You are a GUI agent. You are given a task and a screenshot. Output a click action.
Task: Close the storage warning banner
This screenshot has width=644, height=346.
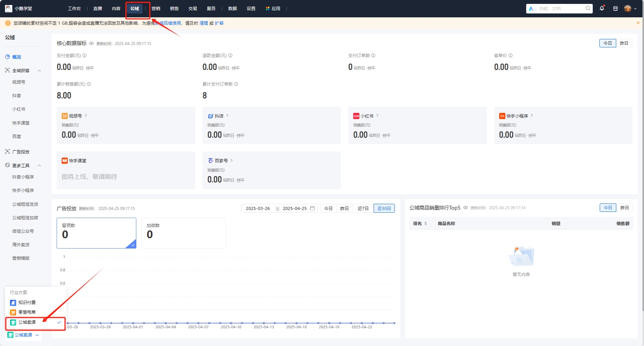[x=638, y=23]
